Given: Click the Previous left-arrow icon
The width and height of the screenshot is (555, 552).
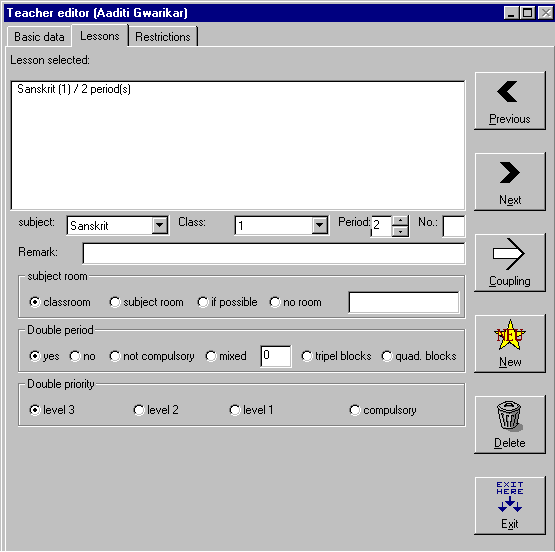Looking at the screenshot, I should tap(509, 92).
